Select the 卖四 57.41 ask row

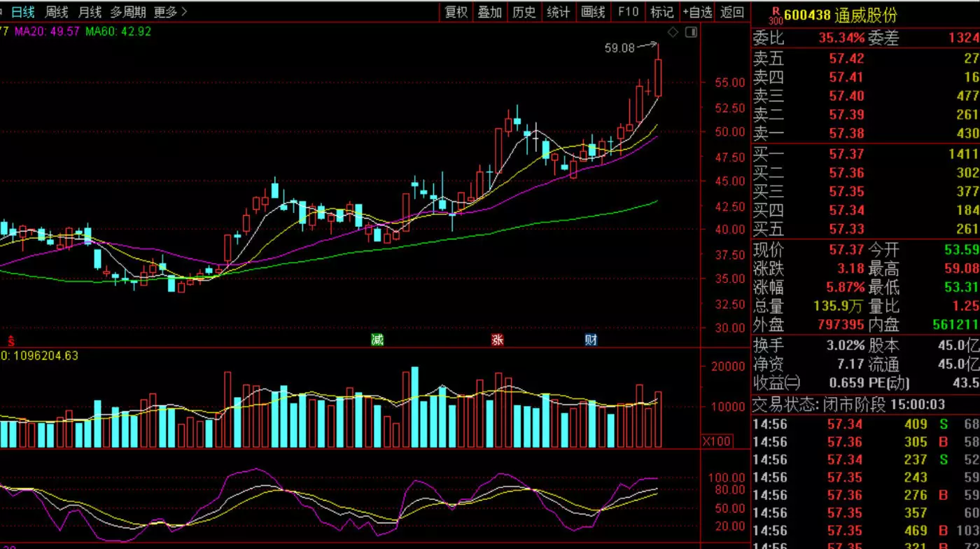click(865, 77)
